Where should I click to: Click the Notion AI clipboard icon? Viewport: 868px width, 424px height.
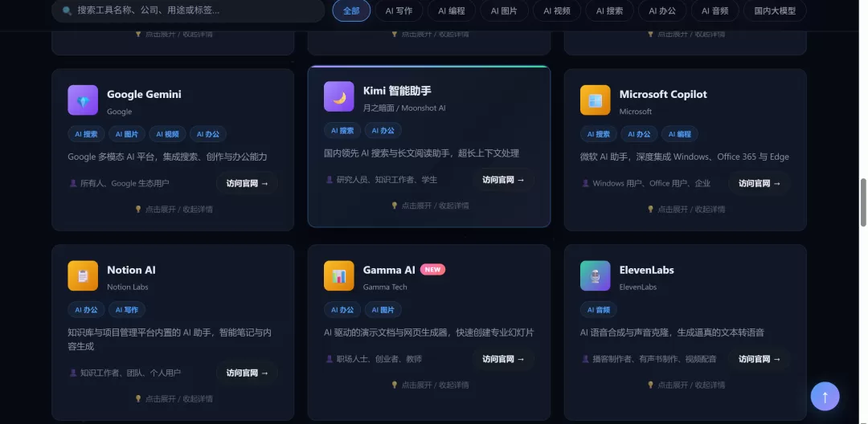(x=83, y=276)
